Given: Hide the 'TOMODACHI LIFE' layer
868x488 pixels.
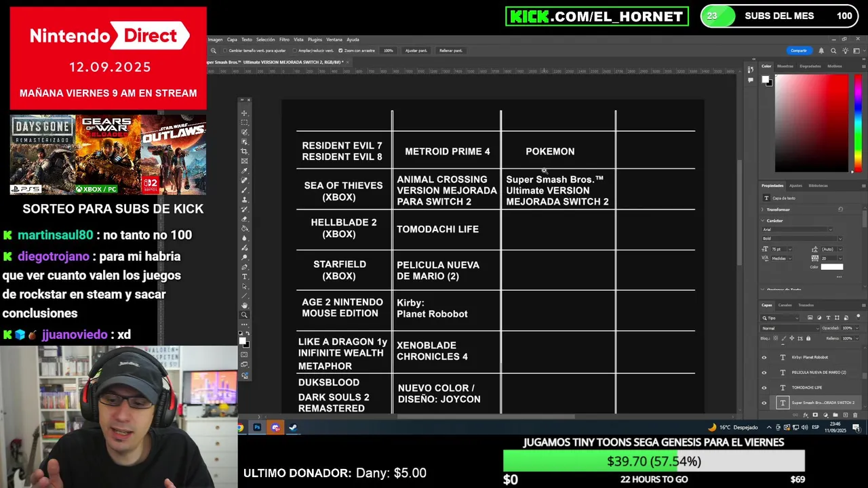Looking at the screenshot, I should (764, 388).
